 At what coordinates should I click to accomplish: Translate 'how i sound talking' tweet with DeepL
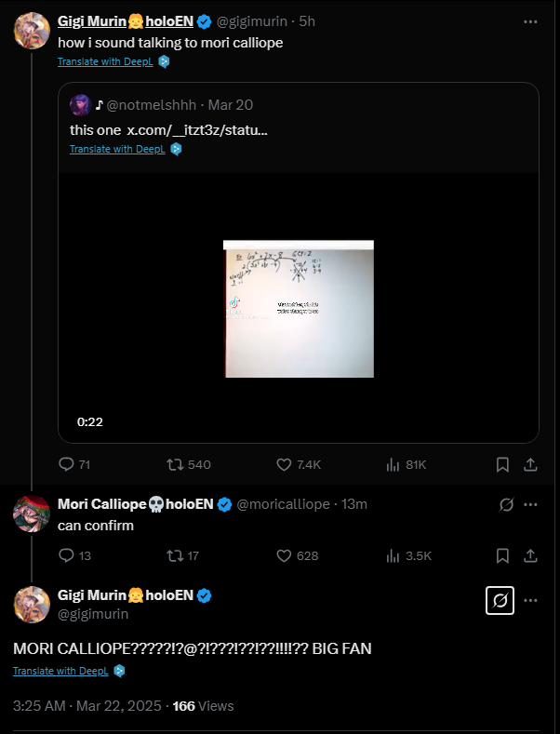(105, 61)
